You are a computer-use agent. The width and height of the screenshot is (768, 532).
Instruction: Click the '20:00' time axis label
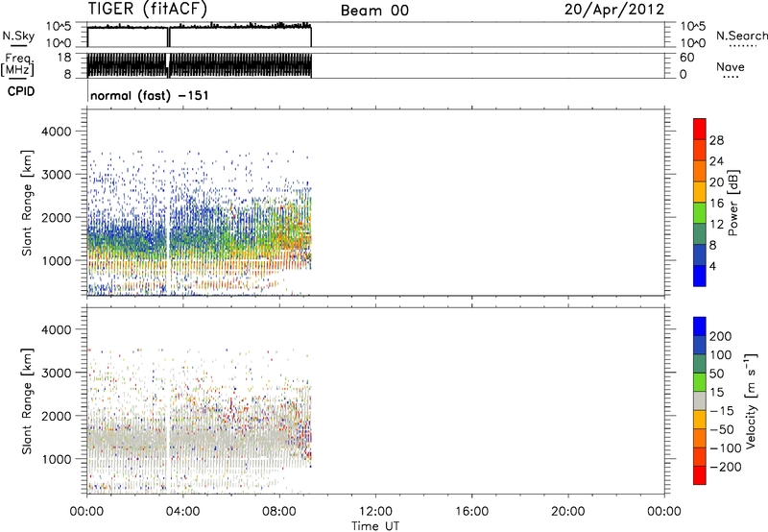568,512
